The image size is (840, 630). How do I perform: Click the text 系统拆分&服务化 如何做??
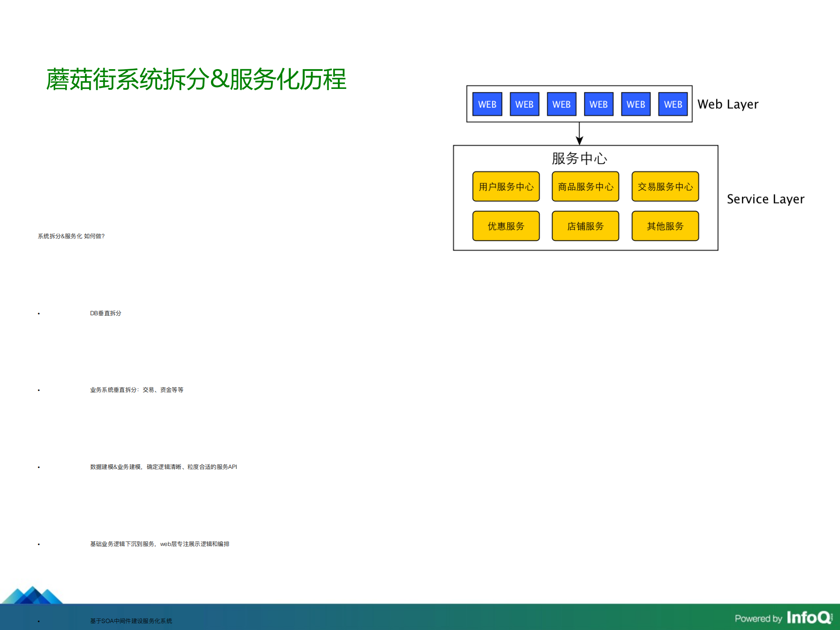71,236
